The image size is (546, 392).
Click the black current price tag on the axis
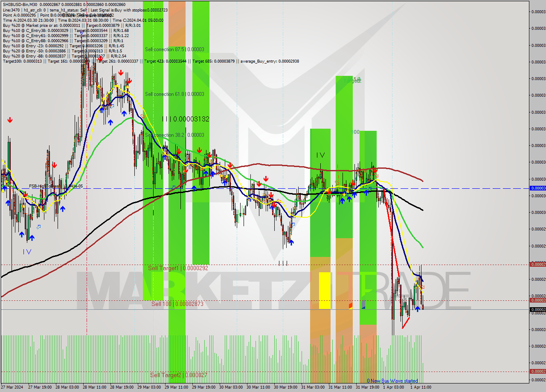point(537,310)
